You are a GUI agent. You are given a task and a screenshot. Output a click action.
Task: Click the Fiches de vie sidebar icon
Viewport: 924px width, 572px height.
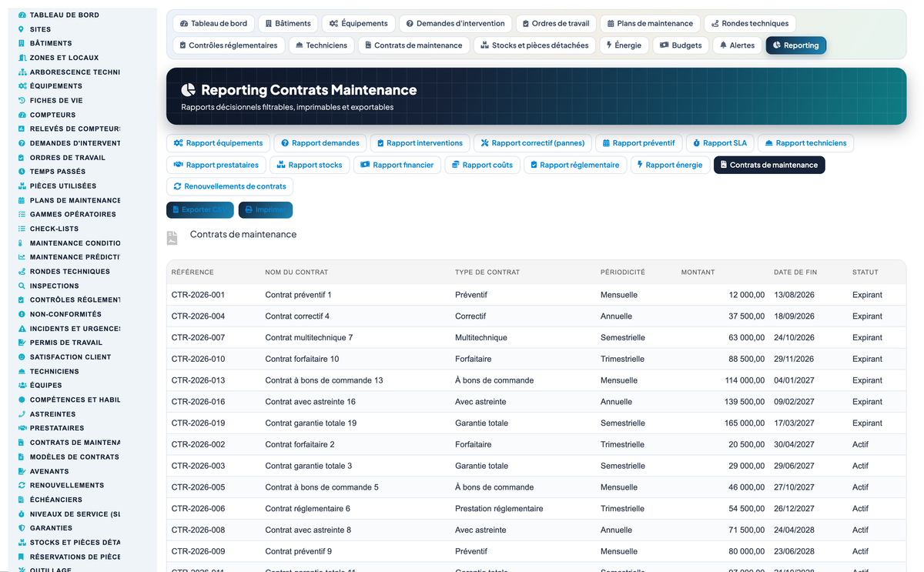pos(22,100)
